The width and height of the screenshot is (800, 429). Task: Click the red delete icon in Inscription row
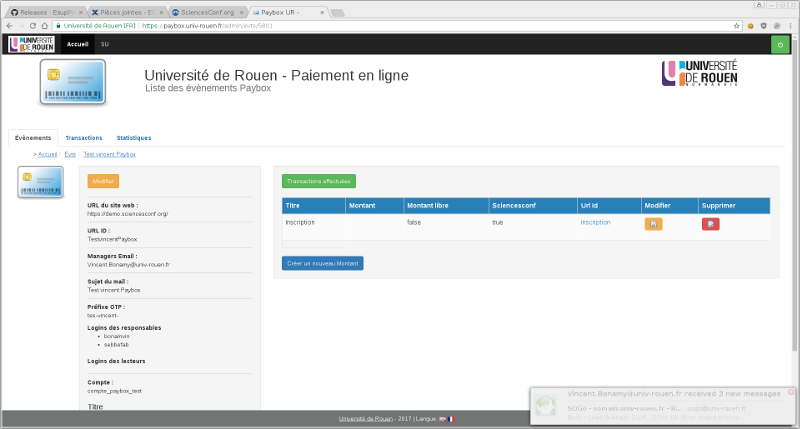tap(710, 224)
